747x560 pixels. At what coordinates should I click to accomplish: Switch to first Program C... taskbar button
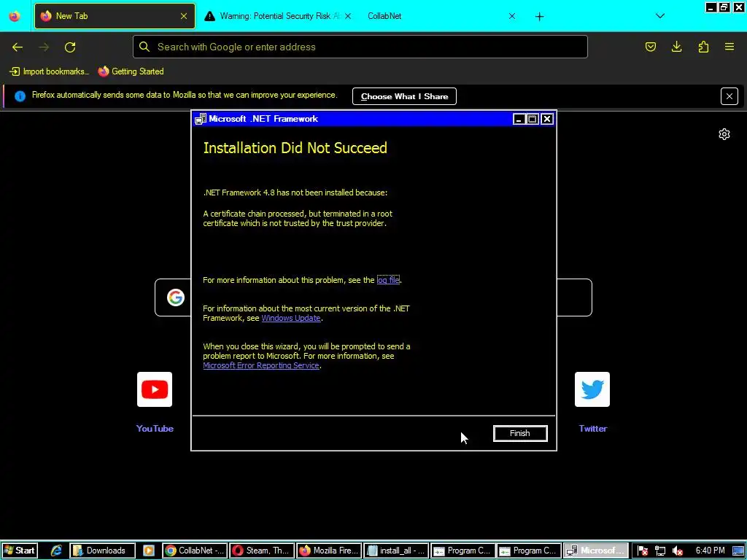462,551
